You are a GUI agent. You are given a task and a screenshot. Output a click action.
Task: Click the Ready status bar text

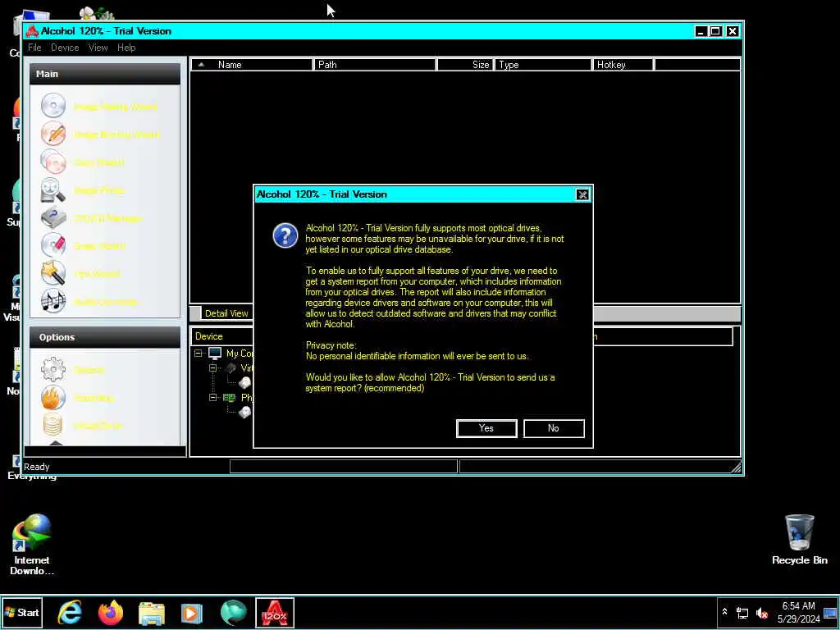36,467
